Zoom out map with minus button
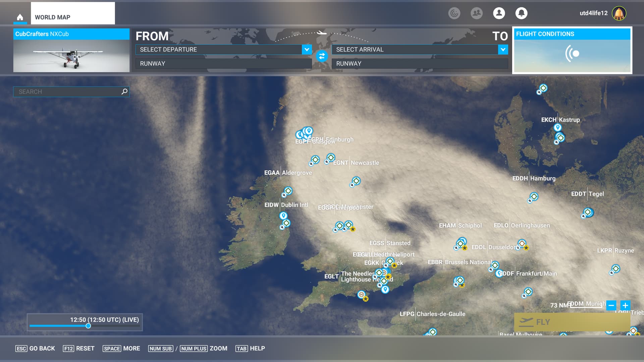Screen dimensions: 644x362 [x=611, y=305]
